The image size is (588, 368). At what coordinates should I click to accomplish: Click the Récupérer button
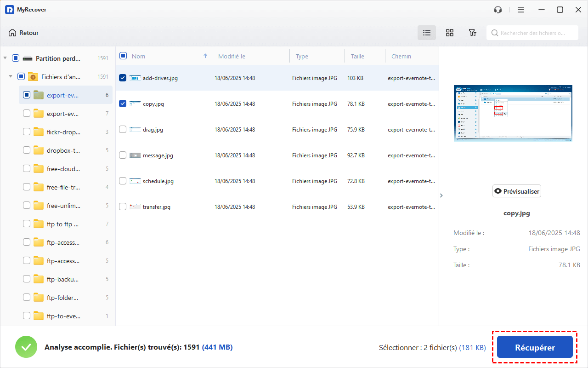point(535,347)
